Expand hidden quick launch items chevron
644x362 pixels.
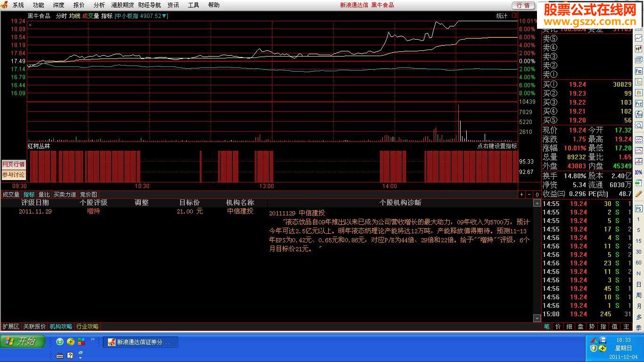pyautogui.click(x=93, y=339)
